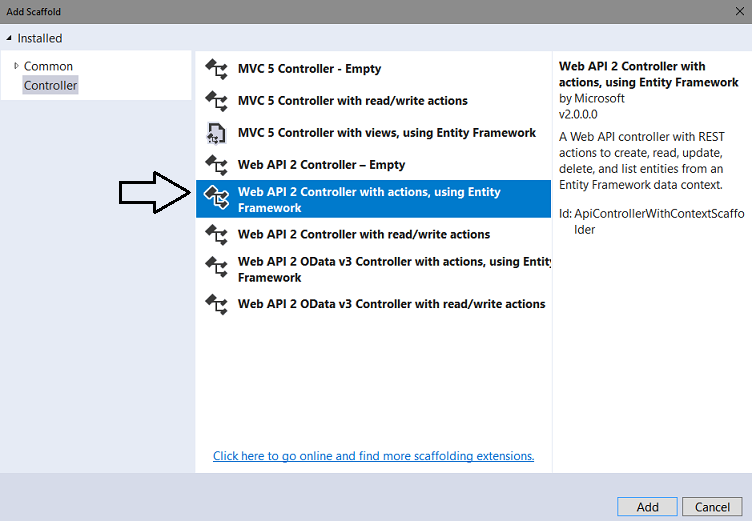The width and height of the screenshot is (752, 521).
Task: Click the Installed heading
Action: click(40, 38)
